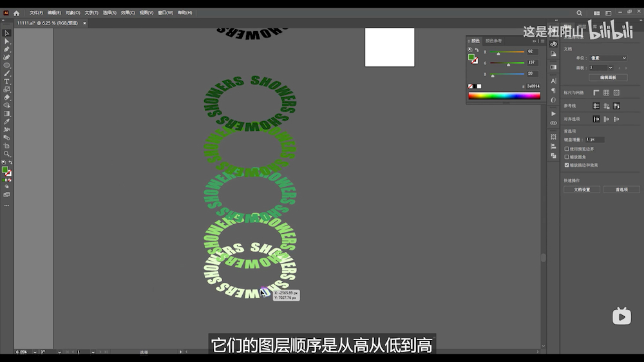Select the Zoom tool in toolbar

click(6, 154)
